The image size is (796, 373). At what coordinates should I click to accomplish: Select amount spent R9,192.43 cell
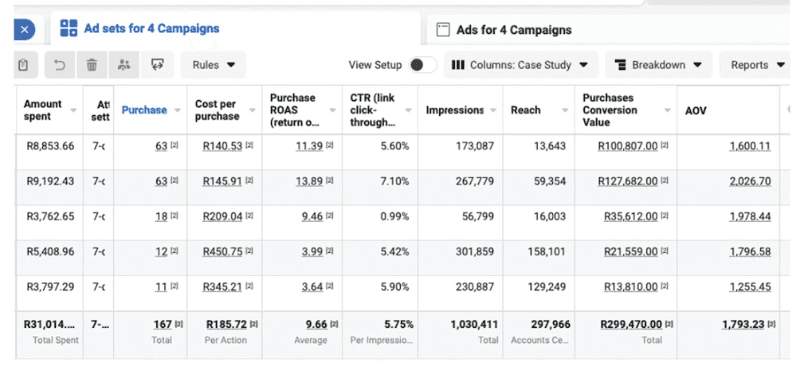tap(50, 181)
